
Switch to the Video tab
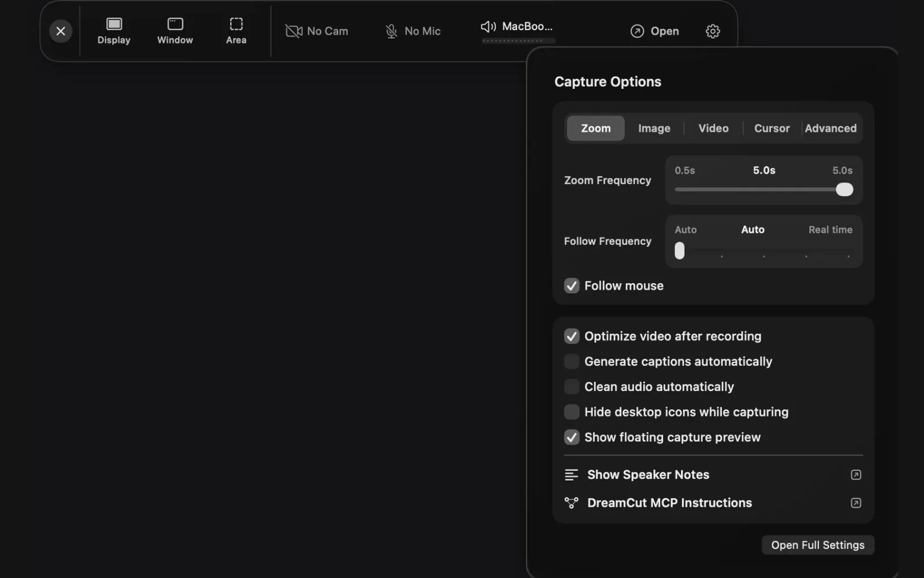[713, 128]
